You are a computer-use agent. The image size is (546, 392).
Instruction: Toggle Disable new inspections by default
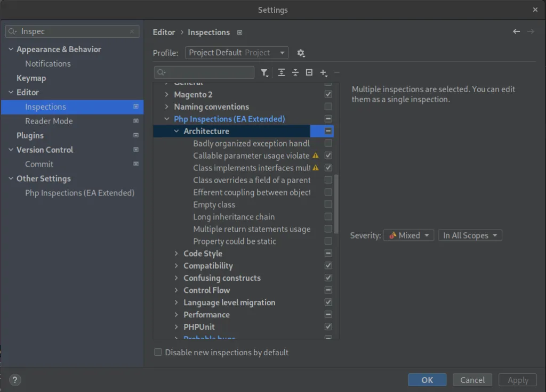tap(158, 352)
